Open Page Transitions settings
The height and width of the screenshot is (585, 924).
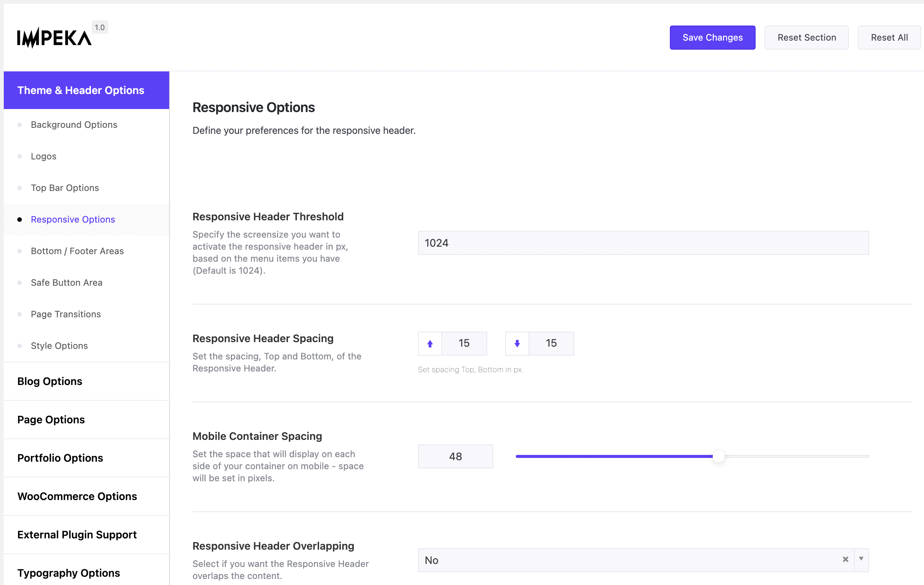[x=66, y=314]
